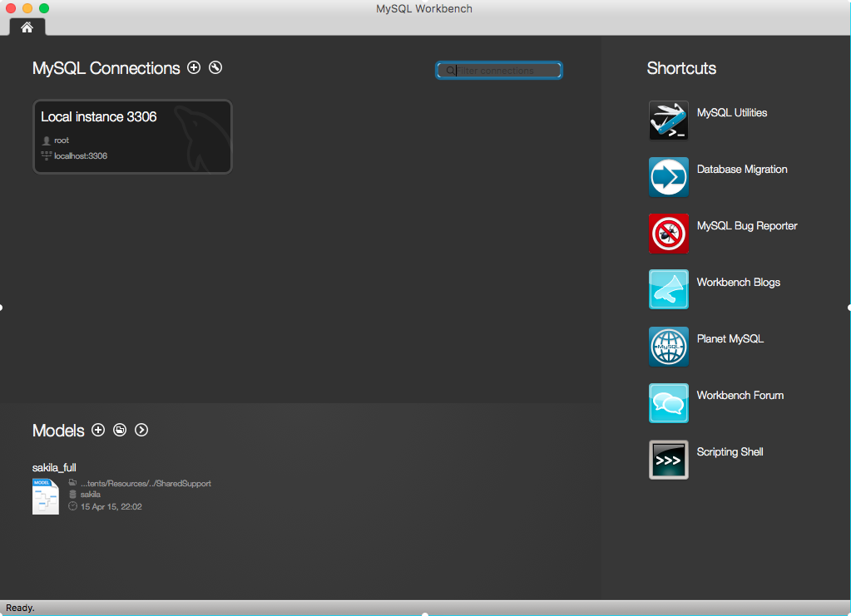
Task: Click the SharedSupport path text
Action: 146,483
